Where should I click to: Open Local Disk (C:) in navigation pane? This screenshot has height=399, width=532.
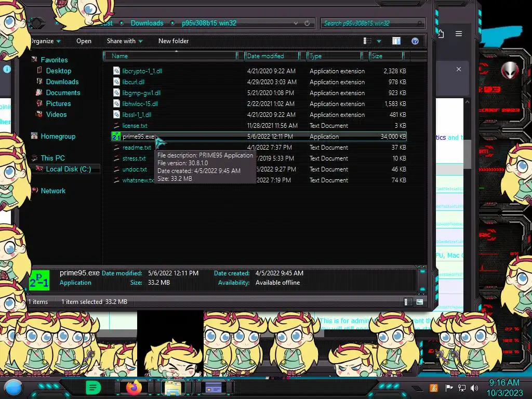click(x=68, y=169)
